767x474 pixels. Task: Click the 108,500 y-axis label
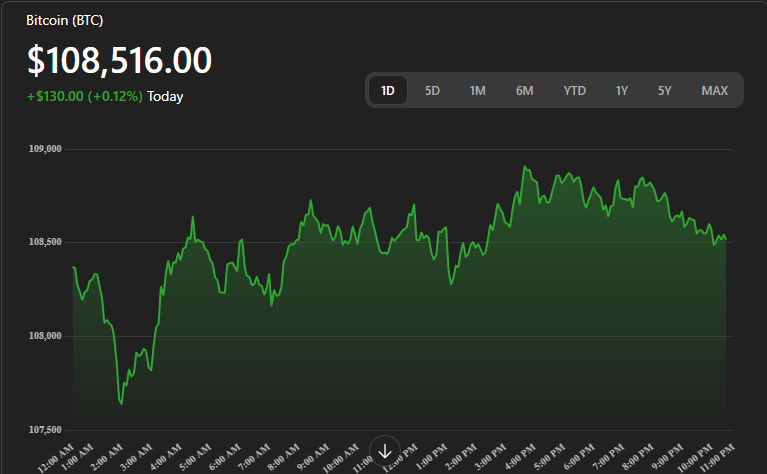pyautogui.click(x=45, y=242)
